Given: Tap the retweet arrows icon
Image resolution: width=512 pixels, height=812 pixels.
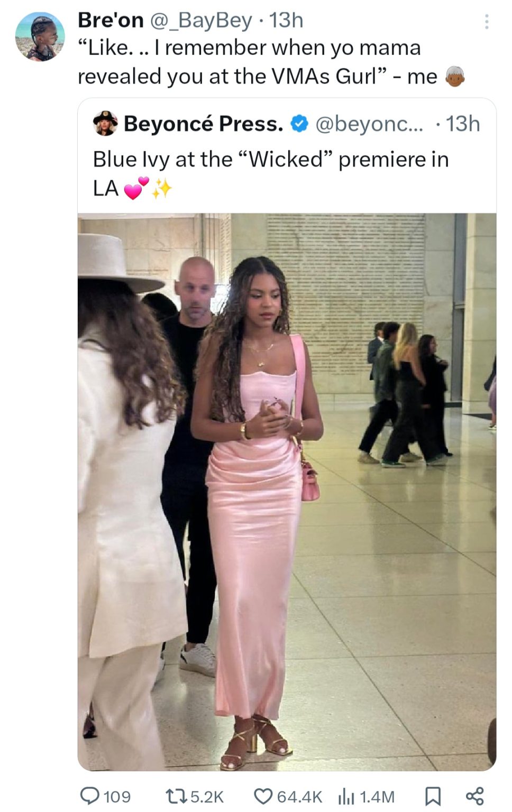Looking at the screenshot, I should point(176,796).
